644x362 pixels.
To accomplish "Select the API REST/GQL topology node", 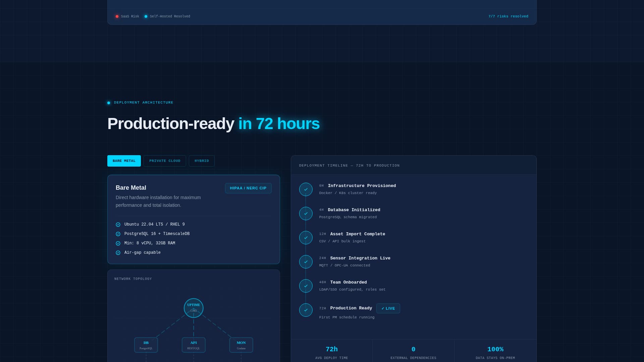I will point(194,345).
